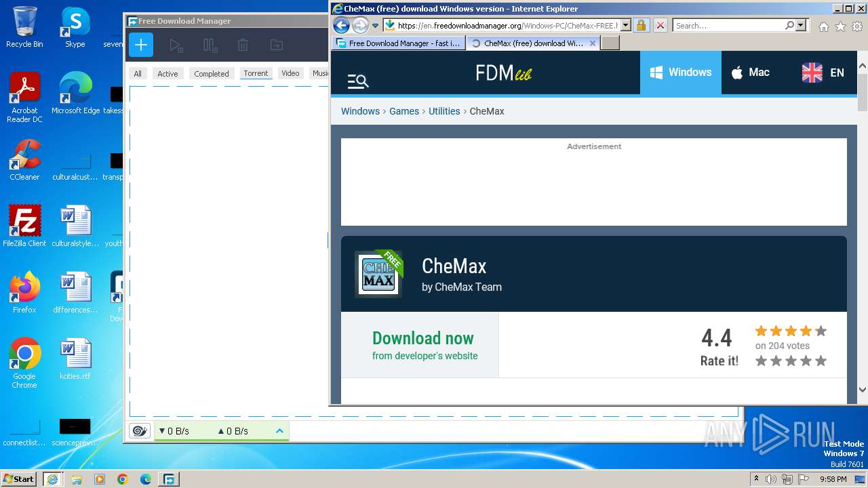
Task: Open volume control in system tray
Action: [x=770, y=479]
